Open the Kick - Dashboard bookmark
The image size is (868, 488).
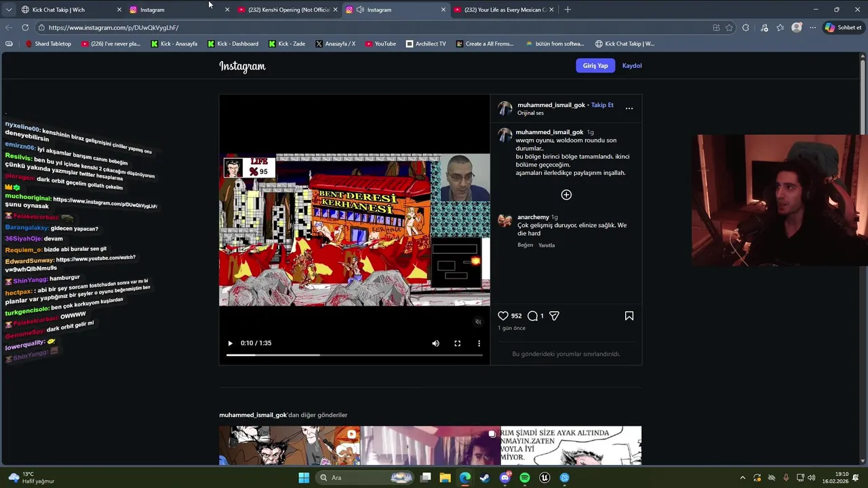pyautogui.click(x=233, y=43)
